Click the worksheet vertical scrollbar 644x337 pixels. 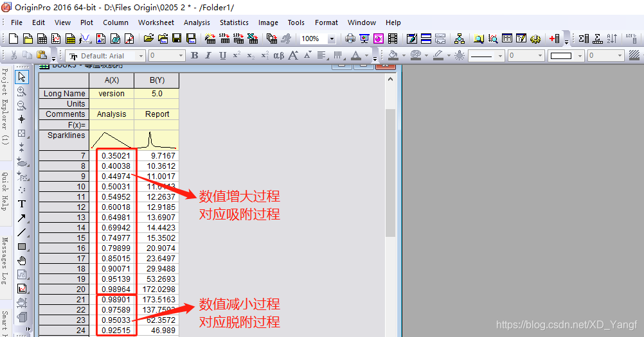click(x=390, y=172)
